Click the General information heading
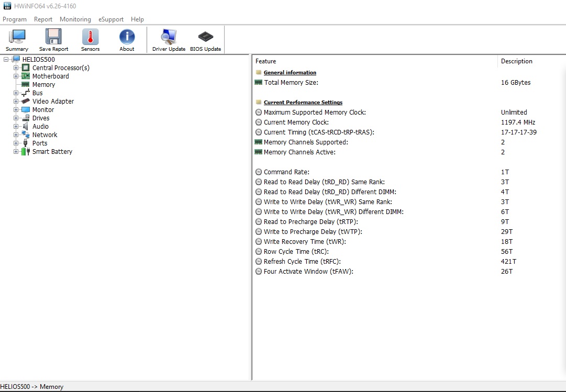The image size is (566, 392). point(290,72)
